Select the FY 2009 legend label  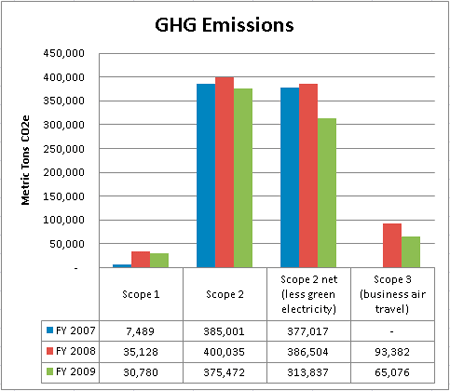[76, 372]
